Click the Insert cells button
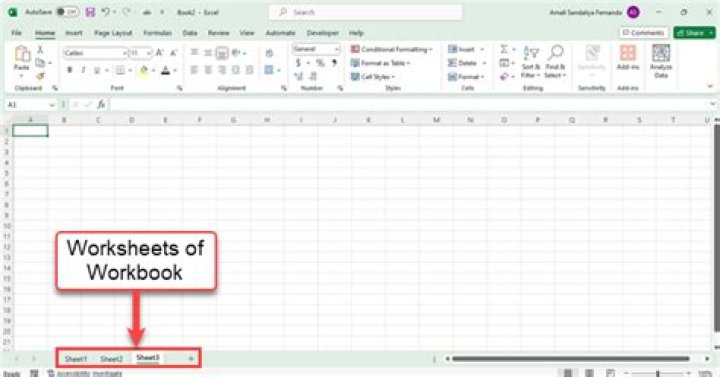 pyautogui.click(x=466, y=49)
